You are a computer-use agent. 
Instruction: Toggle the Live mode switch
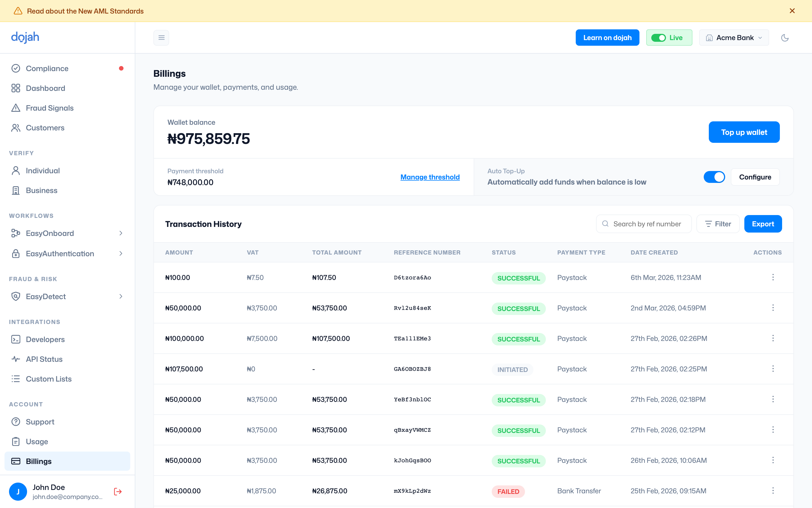658,38
